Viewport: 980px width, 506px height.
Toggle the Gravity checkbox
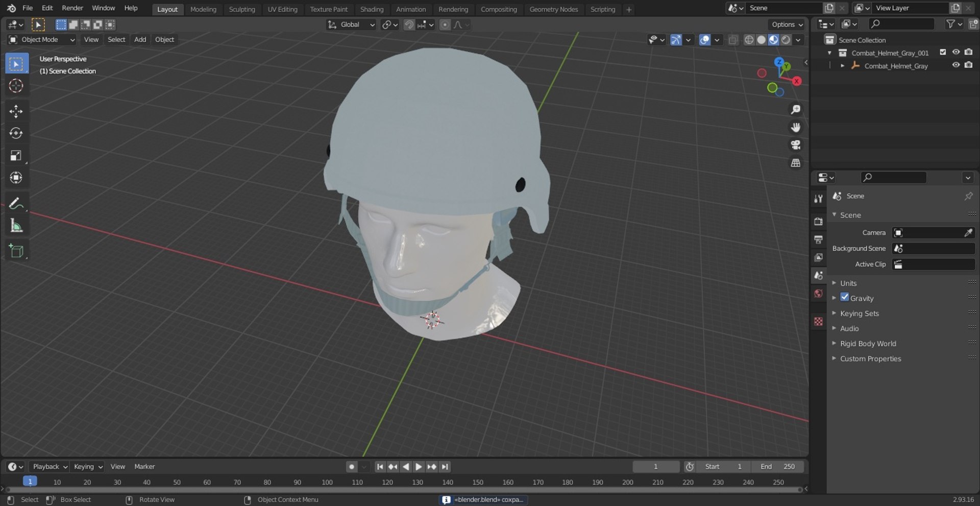click(845, 297)
